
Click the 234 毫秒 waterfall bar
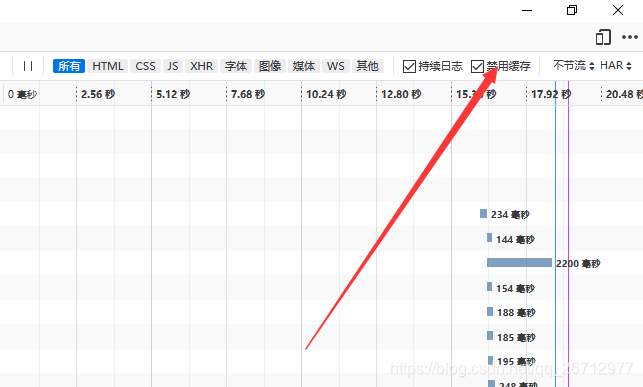(483, 214)
